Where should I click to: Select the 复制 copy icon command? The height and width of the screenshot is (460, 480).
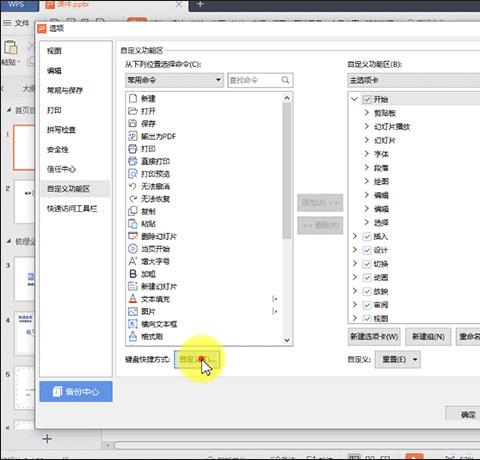(133, 211)
